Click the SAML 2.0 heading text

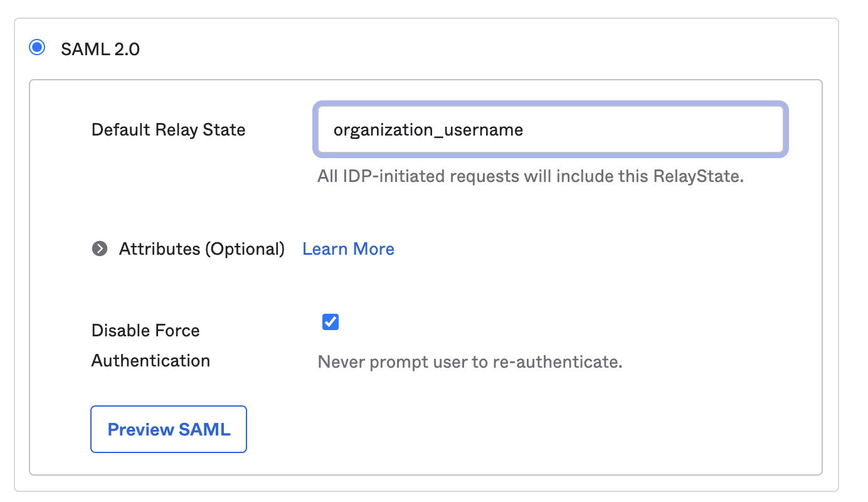(x=100, y=48)
